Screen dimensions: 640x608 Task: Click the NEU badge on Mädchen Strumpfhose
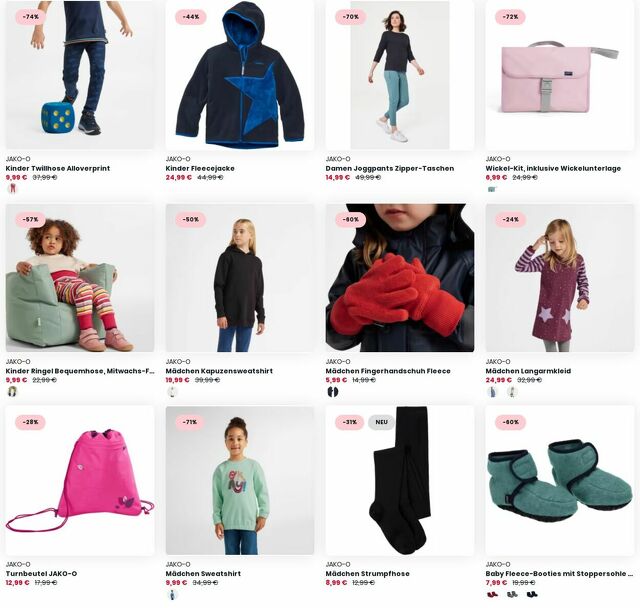click(382, 422)
